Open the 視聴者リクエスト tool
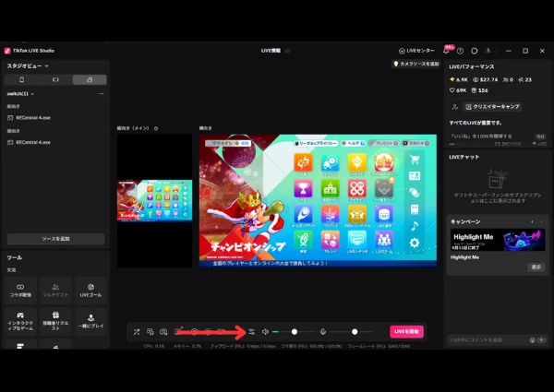 click(x=55, y=321)
